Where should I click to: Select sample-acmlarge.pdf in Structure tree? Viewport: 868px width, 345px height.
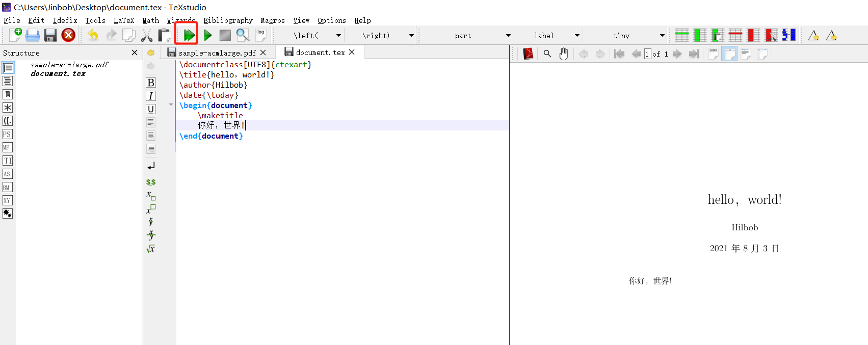point(69,65)
